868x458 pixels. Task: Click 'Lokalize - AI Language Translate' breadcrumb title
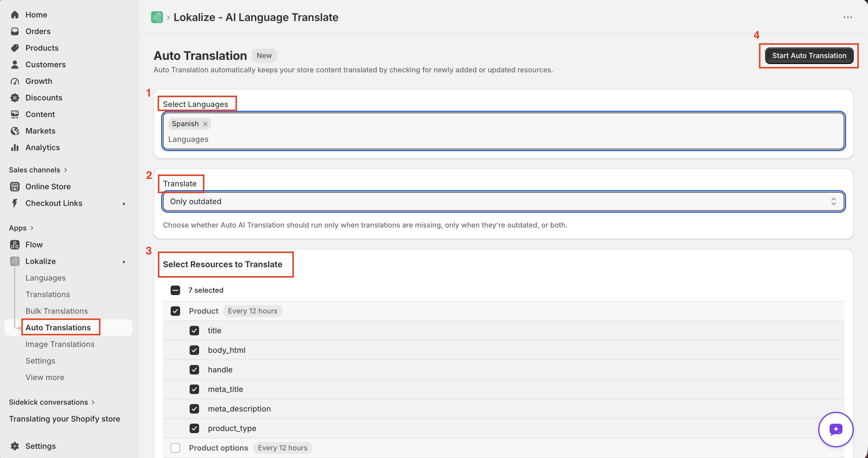pyautogui.click(x=256, y=17)
